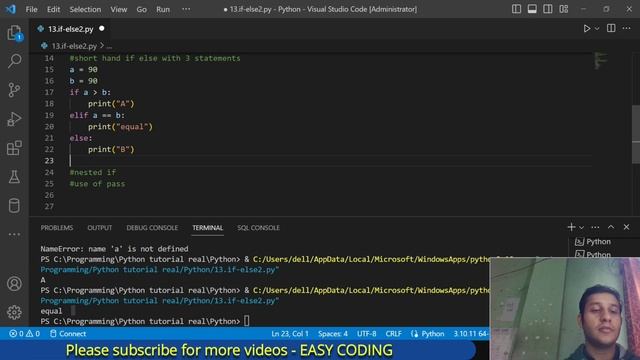Open the Explorer view in activity bar
This screenshot has height=360, width=640.
[14, 33]
